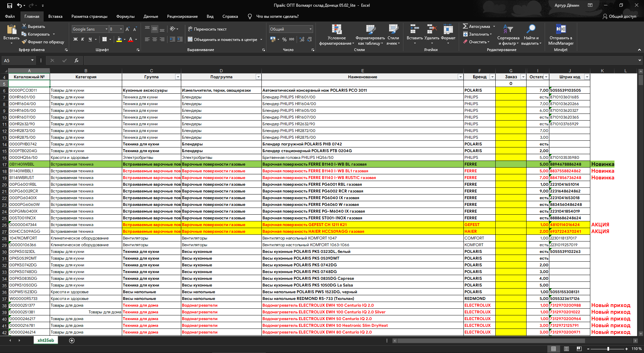
Task: Click the Insert cells icon
Action: (414, 29)
